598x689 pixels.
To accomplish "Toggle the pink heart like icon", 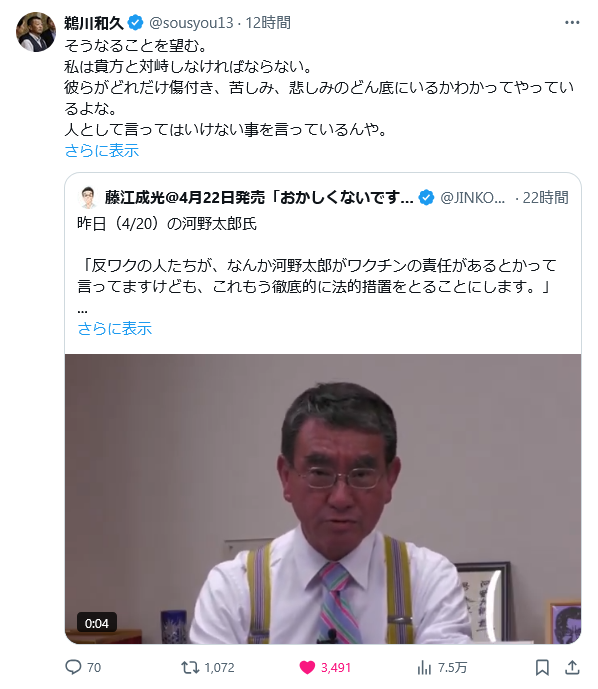I will click(307, 667).
